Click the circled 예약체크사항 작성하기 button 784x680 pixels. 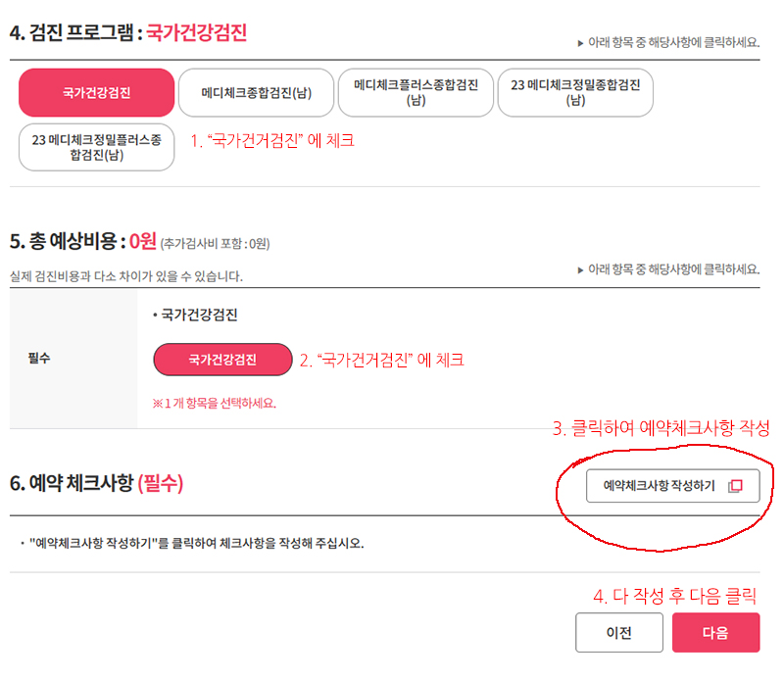point(673,485)
